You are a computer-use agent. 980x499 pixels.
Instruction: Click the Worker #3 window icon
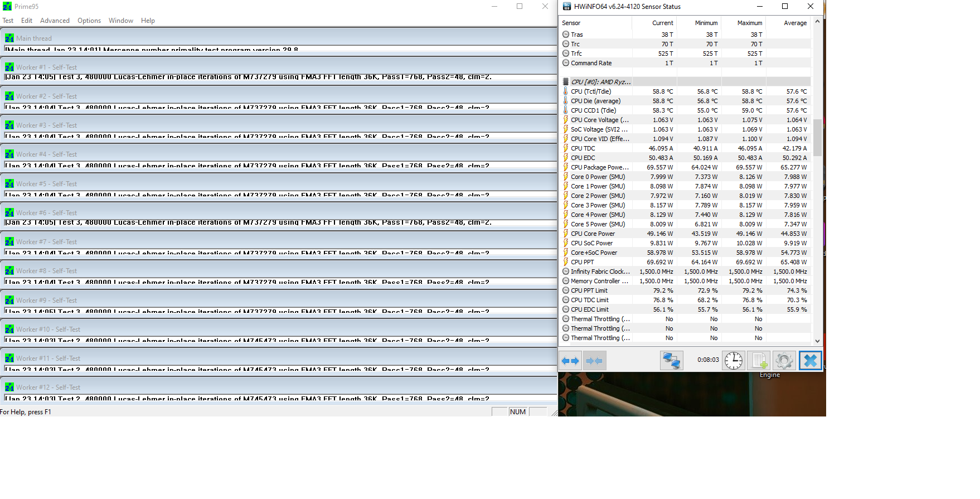[x=9, y=125]
